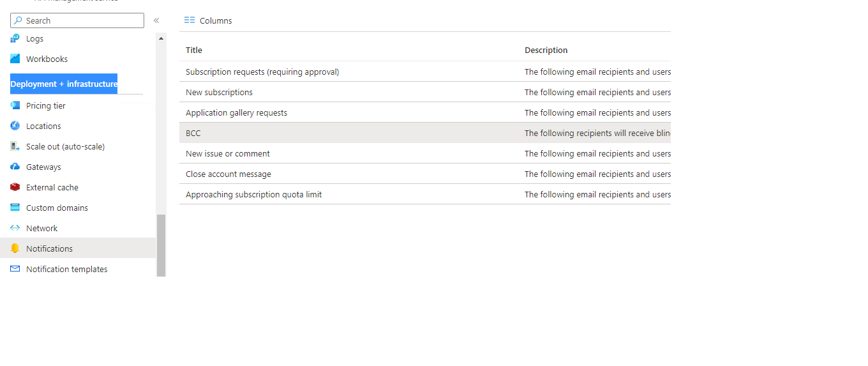This screenshot has height=366, width=868.
Task: Focus the sidebar Search field
Action: point(77,20)
